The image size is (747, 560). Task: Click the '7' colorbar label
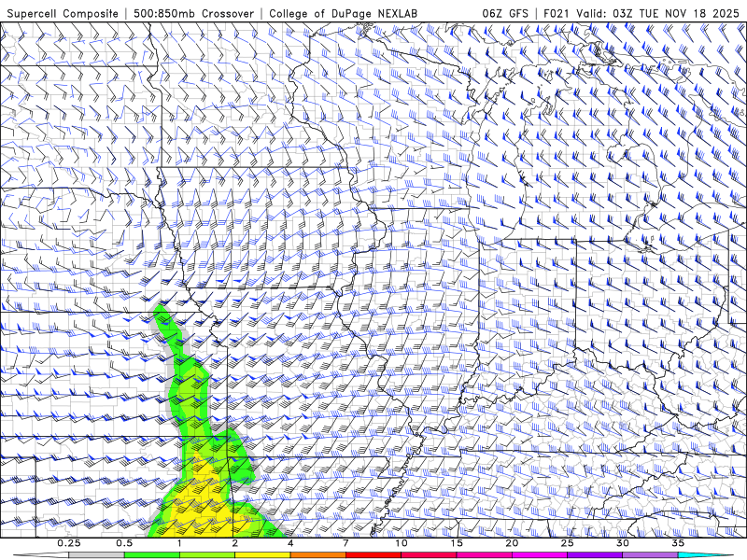pyautogui.click(x=345, y=543)
